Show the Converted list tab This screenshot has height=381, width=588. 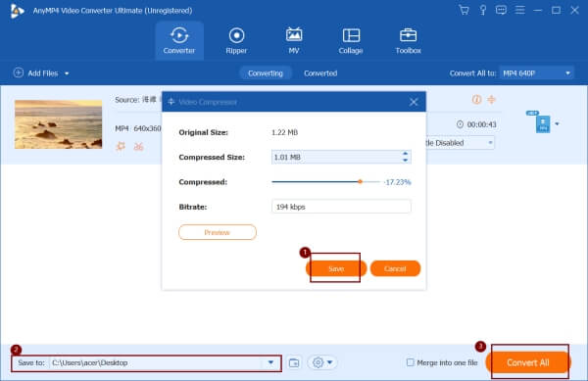pos(320,73)
